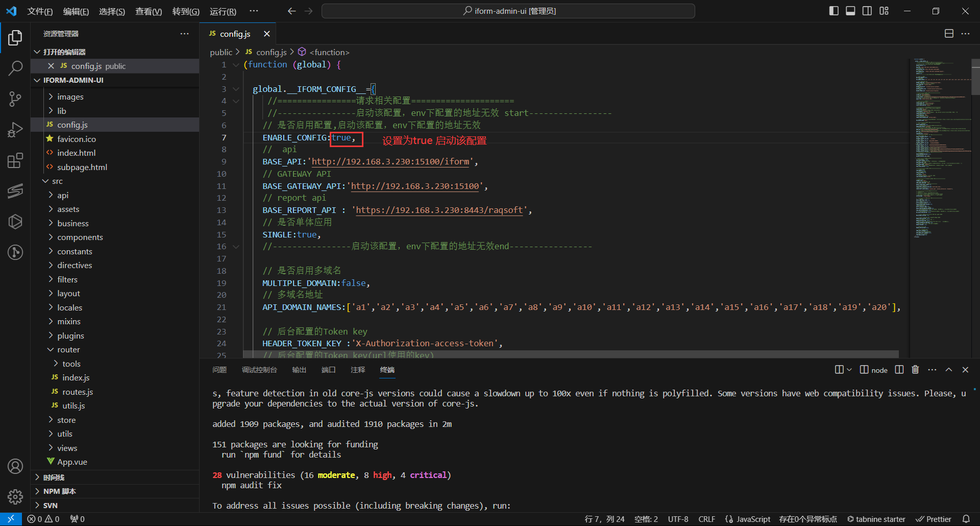Click the Accounts icon
This screenshot has height=526, width=980.
tap(15, 466)
